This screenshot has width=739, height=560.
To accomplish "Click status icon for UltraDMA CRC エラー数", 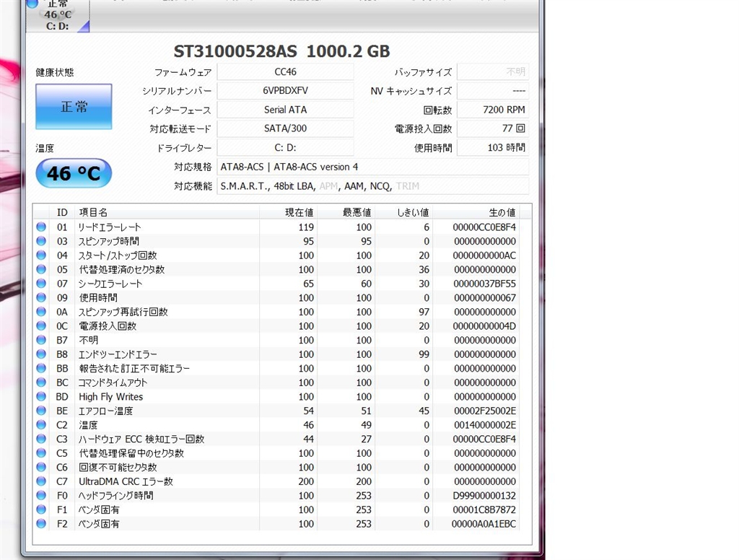I will pos(41,481).
